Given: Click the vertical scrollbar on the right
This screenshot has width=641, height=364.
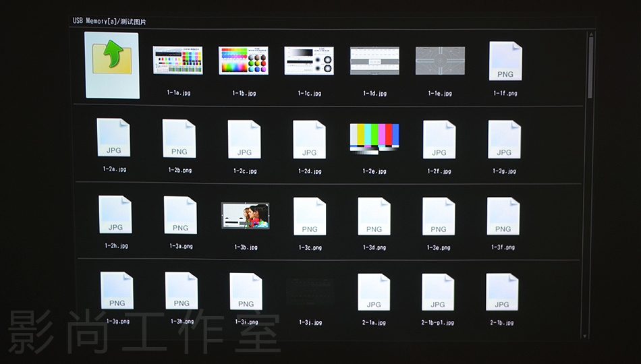Looking at the screenshot, I should click(x=591, y=67).
